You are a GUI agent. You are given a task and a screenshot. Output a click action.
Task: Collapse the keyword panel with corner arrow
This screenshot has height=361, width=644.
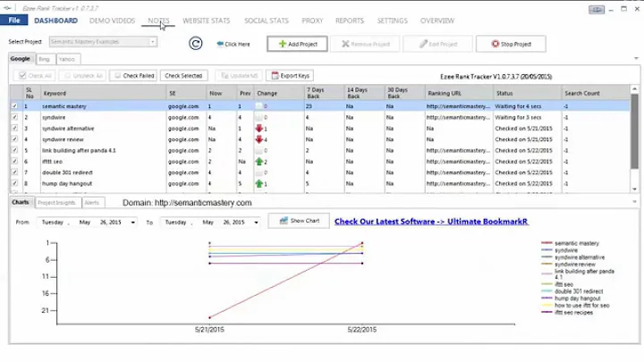tap(636, 59)
